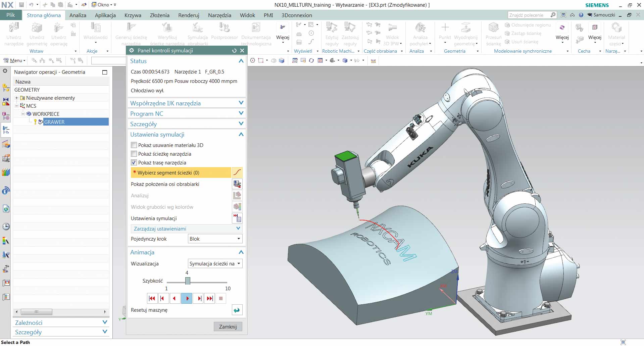This screenshot has height=346, width=644.
Task: Open the navigator settings gear icon
Action: coord(5,71)
